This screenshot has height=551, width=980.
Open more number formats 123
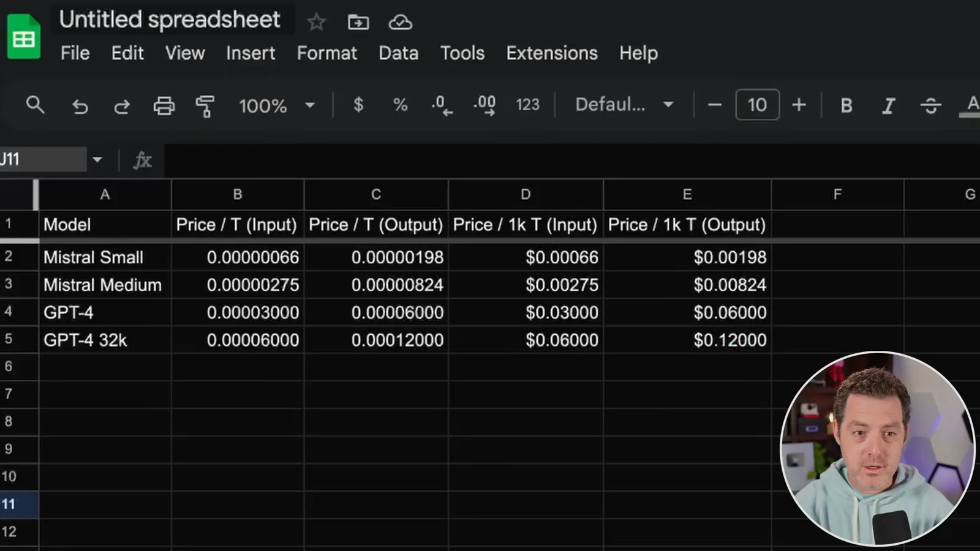tap(527, 105)
